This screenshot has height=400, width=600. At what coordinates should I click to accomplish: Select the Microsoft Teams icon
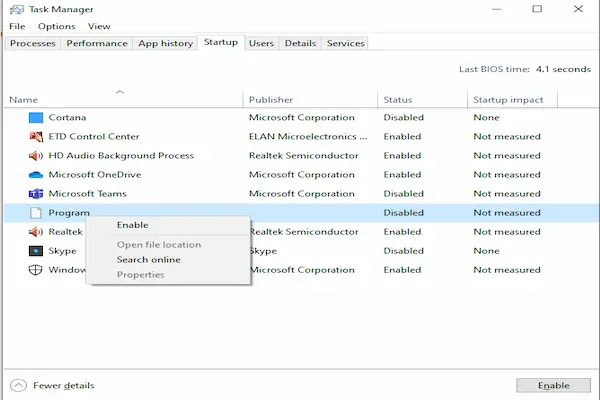37,193
